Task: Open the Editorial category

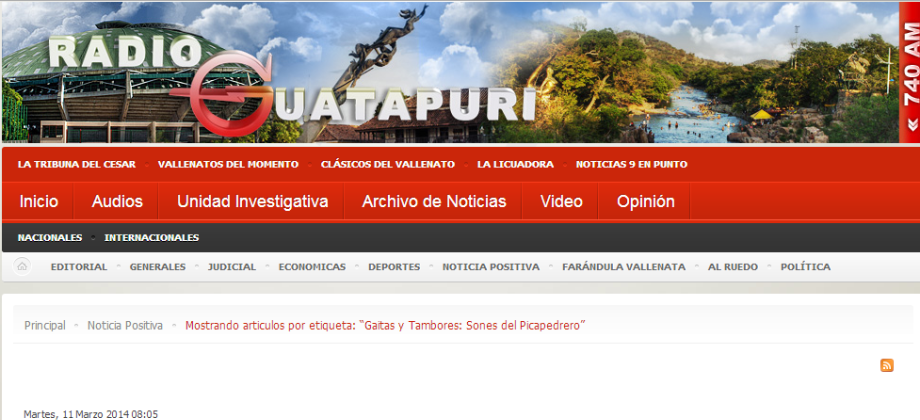Action: [x=79, y=267]
